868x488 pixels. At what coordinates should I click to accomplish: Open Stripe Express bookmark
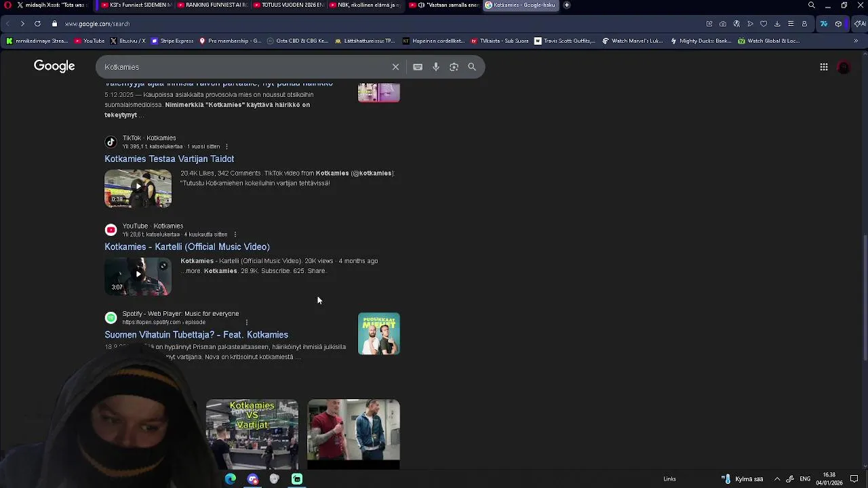click(172, 41)
